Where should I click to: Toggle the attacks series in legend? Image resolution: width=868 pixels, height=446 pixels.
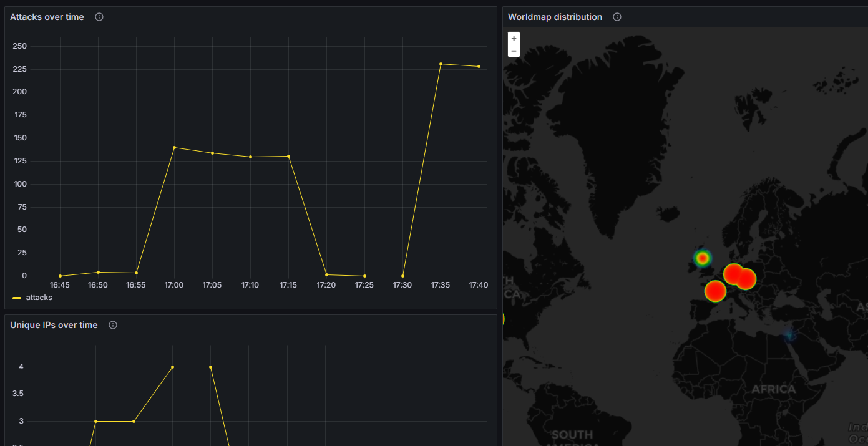coord(39,298)
